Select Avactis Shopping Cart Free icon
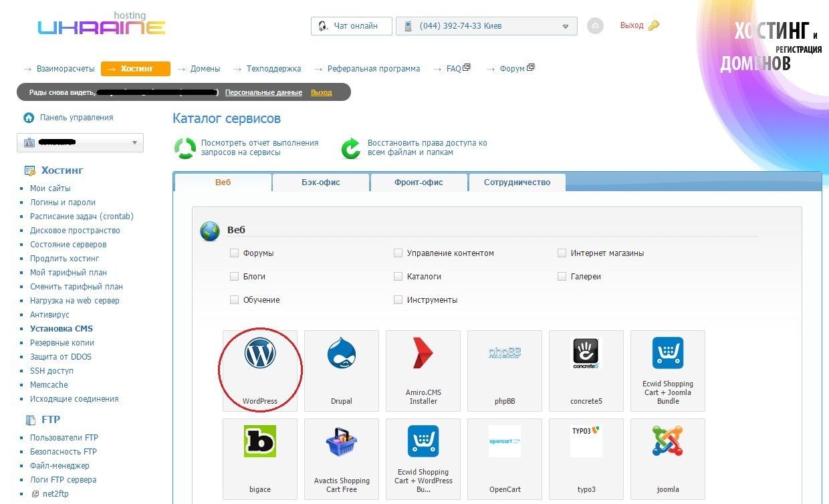This screenshot has height=504, width=829. click(x=342, y=441)
